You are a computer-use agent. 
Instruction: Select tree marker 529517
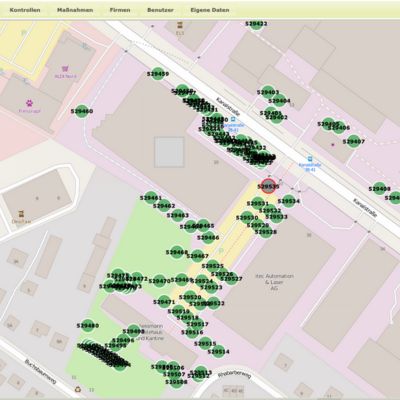pos(198,324)
